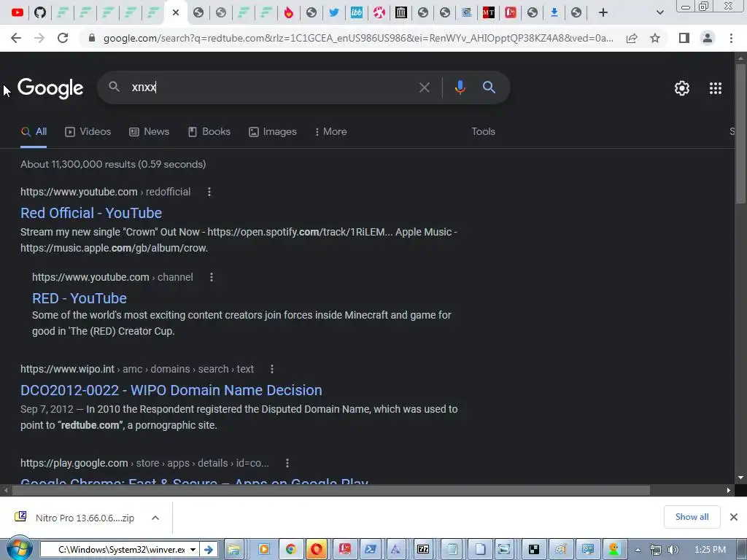Click the horizontal scrollbar thumb

click(x=331, y=490)
